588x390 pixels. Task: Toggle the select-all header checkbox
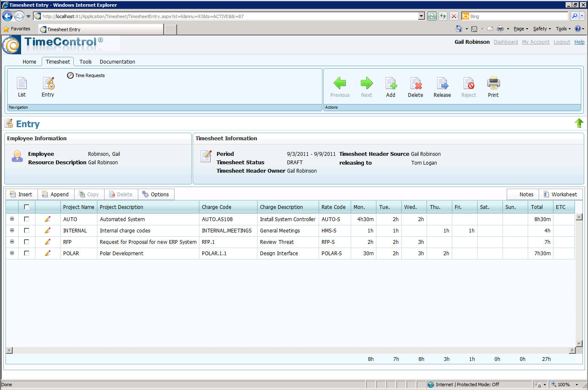point(27,207)
